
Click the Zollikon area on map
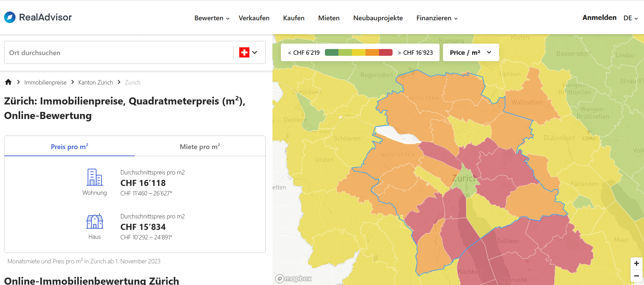point(508,241)
